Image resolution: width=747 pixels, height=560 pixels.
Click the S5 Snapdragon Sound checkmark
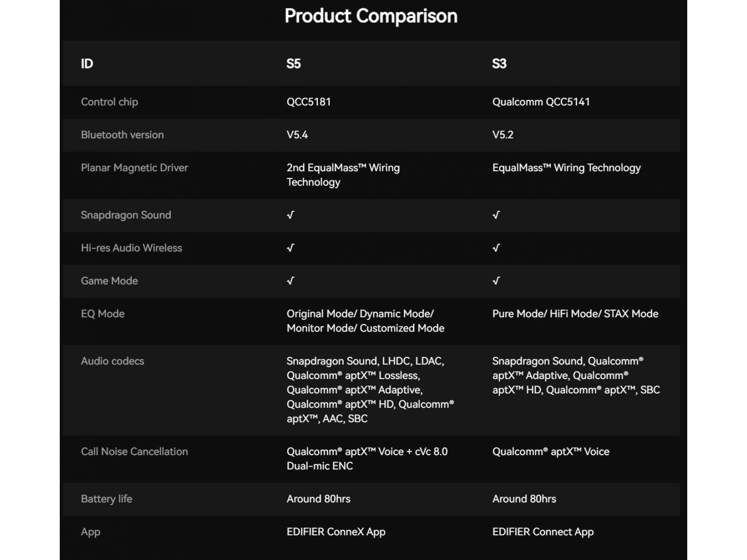click(290, 215)
